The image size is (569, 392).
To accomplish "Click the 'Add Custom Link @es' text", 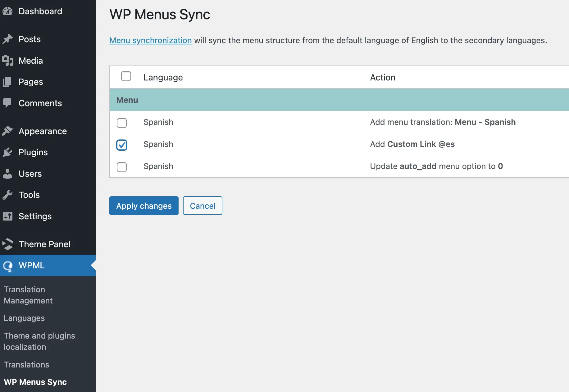I will (412, 144).
